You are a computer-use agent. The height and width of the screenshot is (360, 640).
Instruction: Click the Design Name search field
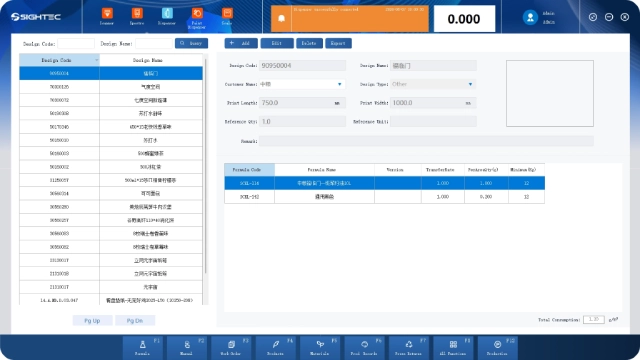coord(154,43)
